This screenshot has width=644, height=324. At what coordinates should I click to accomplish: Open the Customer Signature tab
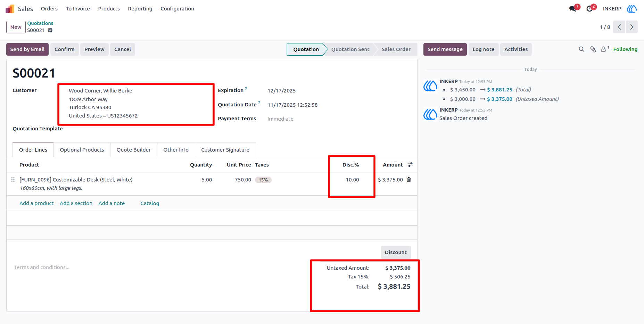(225, 150)
